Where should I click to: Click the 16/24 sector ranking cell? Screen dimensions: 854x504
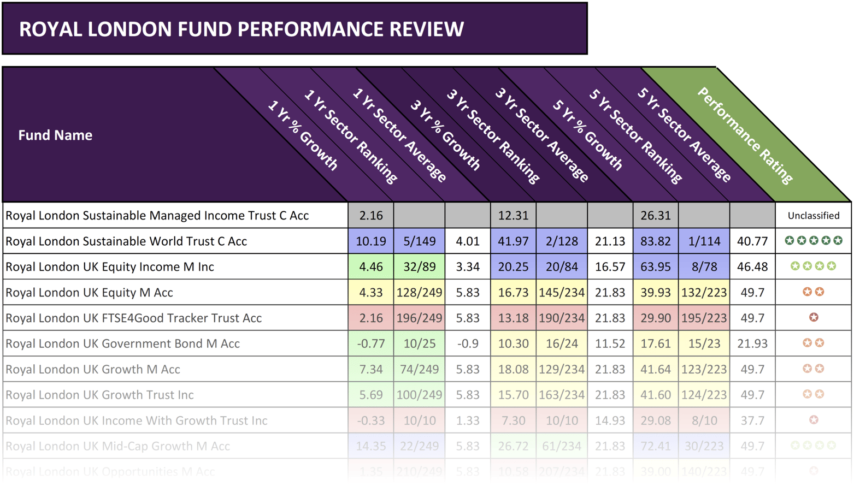[562, 344]
